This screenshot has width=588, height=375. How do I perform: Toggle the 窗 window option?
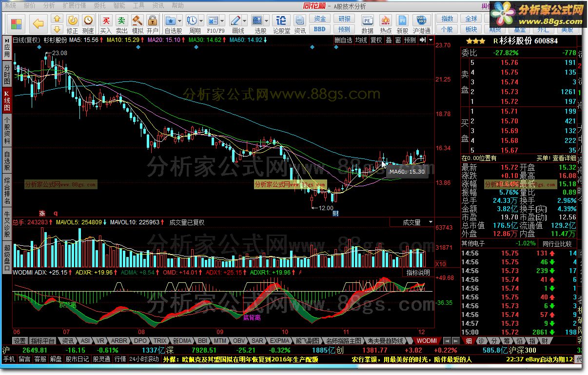[398, 40]
